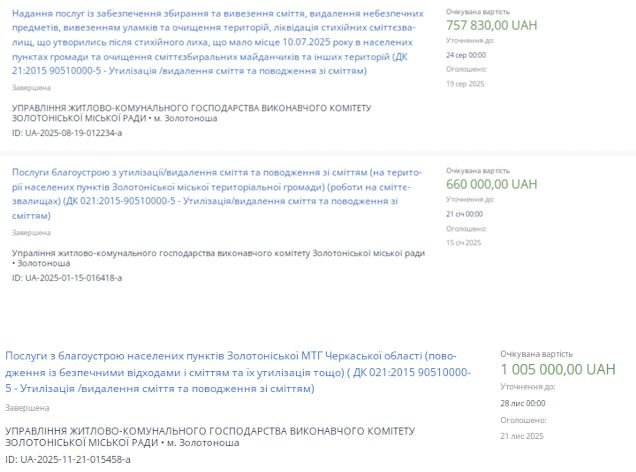Screen dimensions: 636x472
Task: Click the uppercase organization name of the first tender
Action: [191, 112]
